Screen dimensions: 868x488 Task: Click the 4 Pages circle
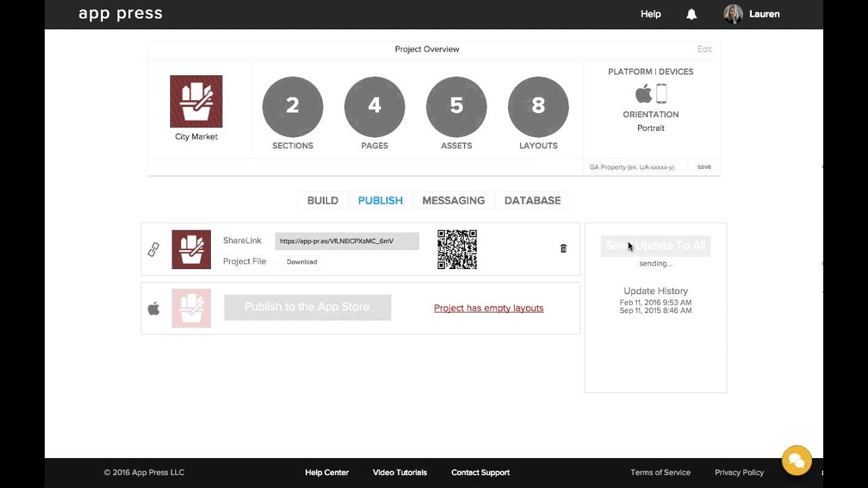point(374,106)
